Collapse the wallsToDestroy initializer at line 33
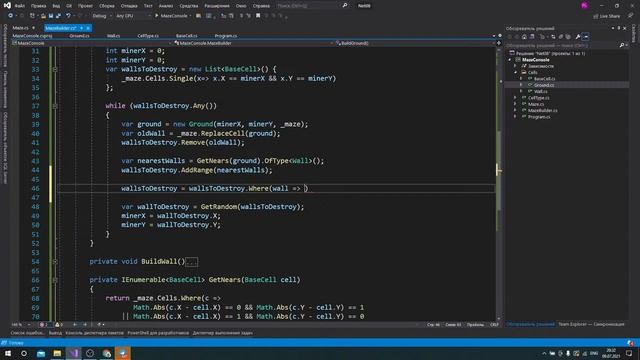The width and height of the screenshot is (640, 360). (55, 69)
